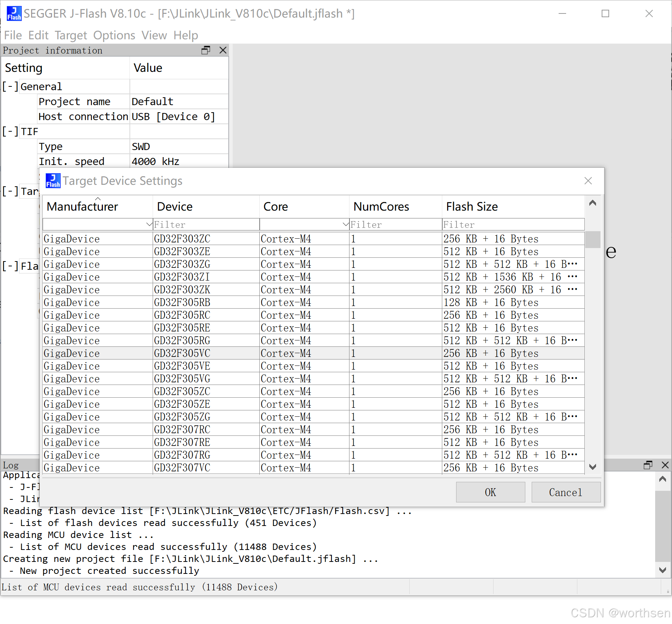Click log panel scrollbar down arrow
The width and height of the screenshot is (672, 624).
[663, 570]
